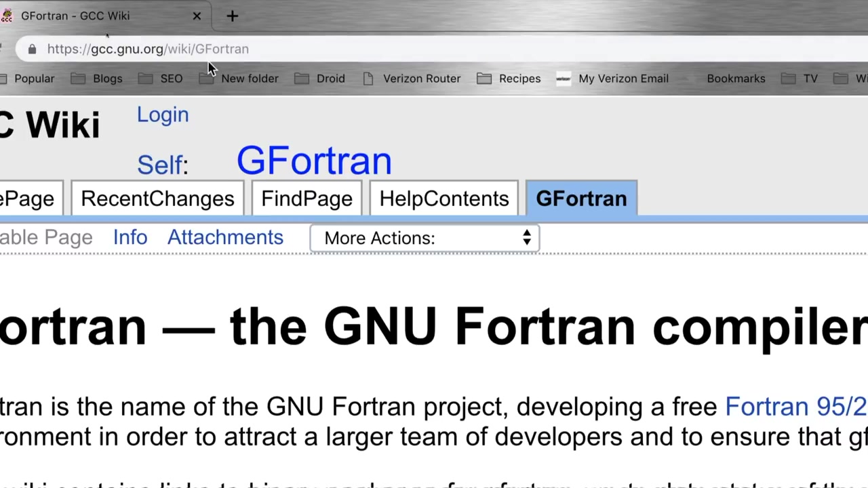The height and width of the screenshot is (488, 868).
Task: Click the GFortran favicon on the browser tab
Action: click(8, 16)
